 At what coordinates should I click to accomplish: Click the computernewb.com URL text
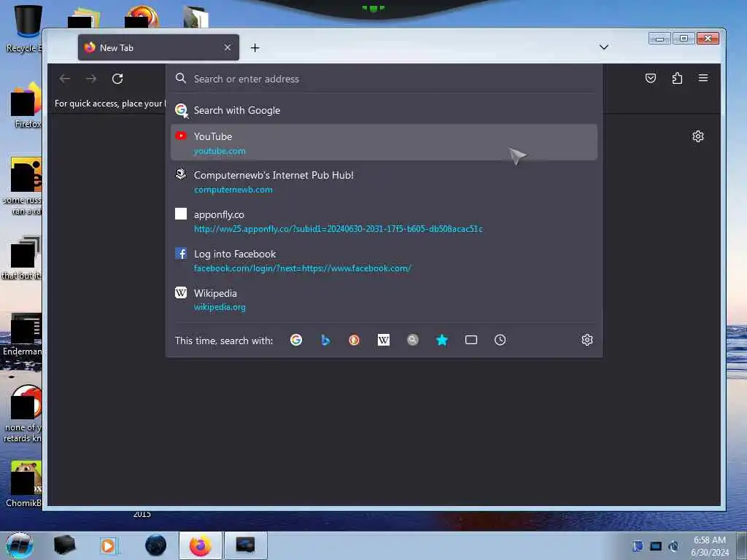point(233,190)
